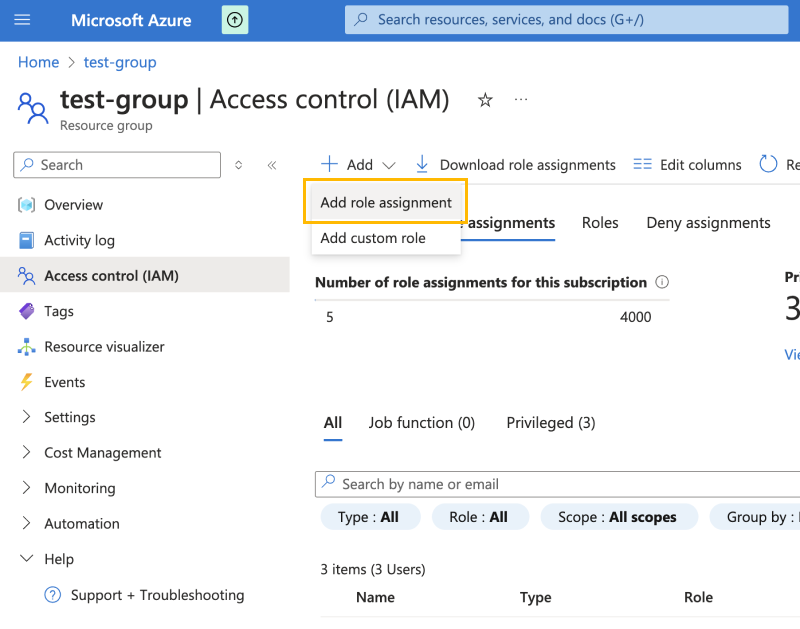Click the role assignments usage progress bar
Viewport: 800px width, 629px height.
pyautogui.click(x=492, y=300)
